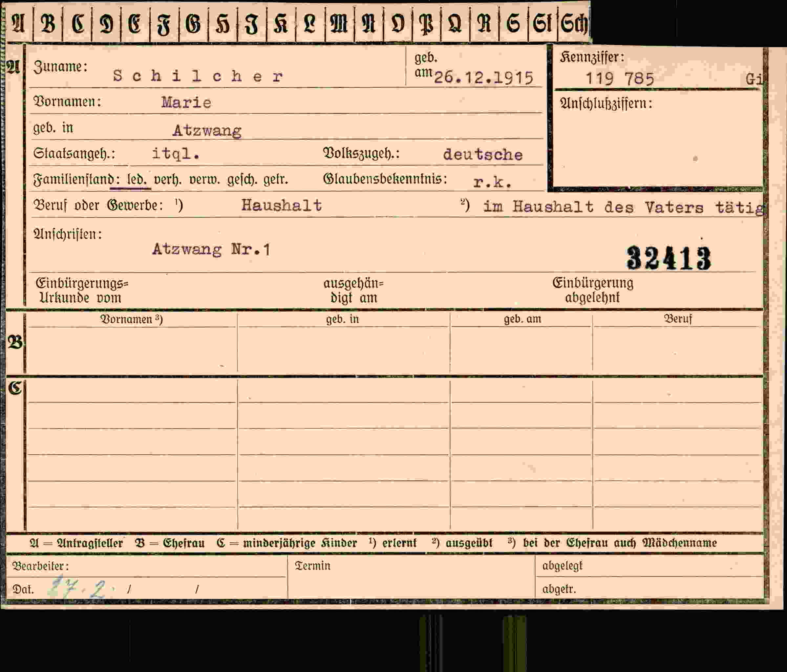Select the single letter S index tab
Screen dimensions: 787x672
[x=514, y=24]
